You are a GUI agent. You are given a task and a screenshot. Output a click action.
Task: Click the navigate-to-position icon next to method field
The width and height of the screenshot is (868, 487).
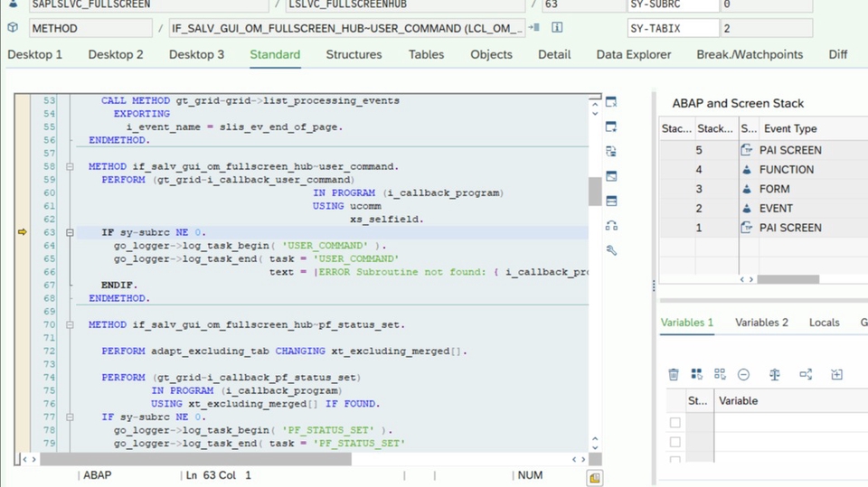point(533,27)
